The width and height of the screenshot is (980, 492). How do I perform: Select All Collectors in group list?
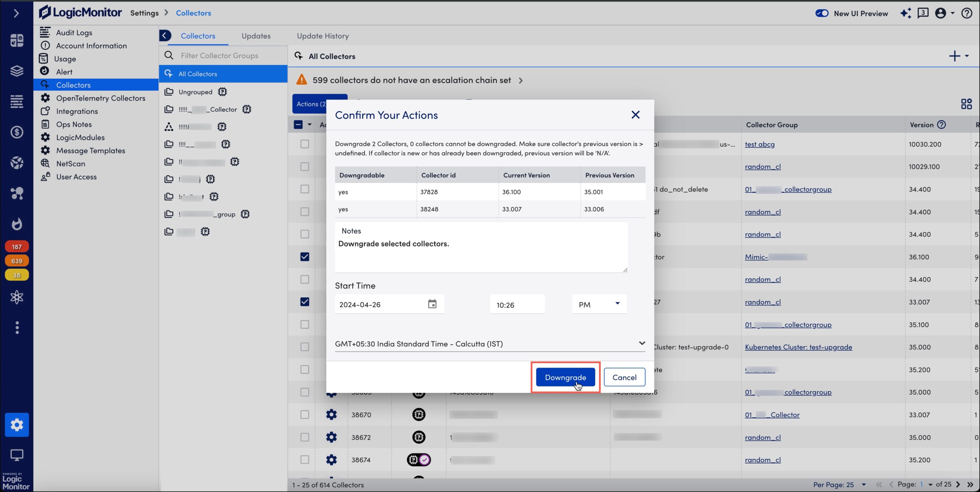(223, 74)
